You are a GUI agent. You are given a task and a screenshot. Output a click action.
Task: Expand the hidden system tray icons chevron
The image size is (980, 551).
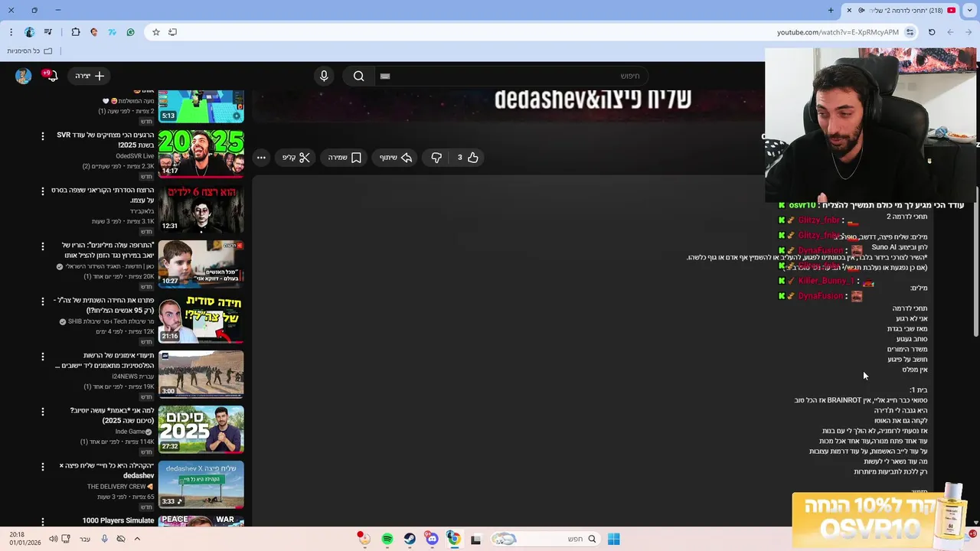(x=137, y=539)
